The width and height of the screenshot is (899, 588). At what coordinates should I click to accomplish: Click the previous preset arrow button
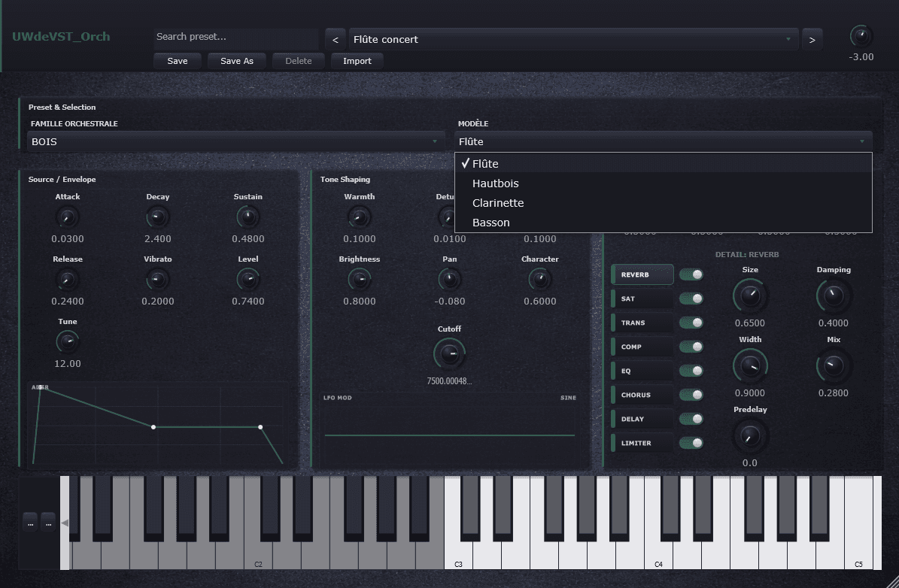coord(336,40)
